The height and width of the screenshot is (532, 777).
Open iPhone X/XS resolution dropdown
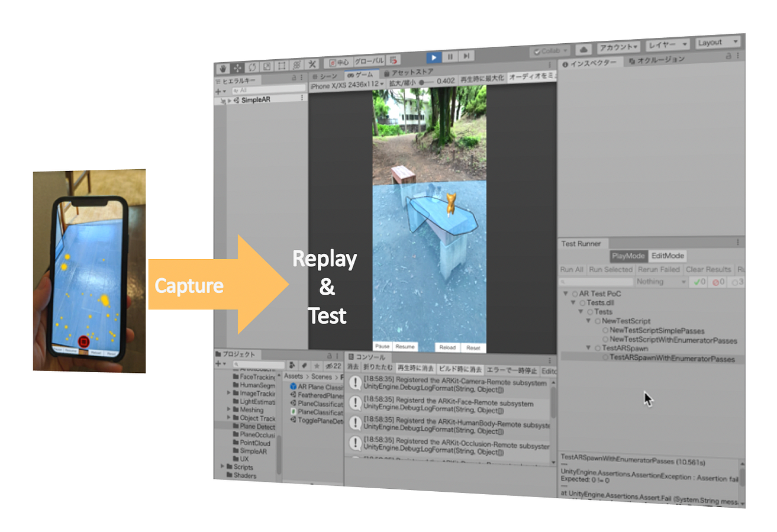tap(347, 85)
